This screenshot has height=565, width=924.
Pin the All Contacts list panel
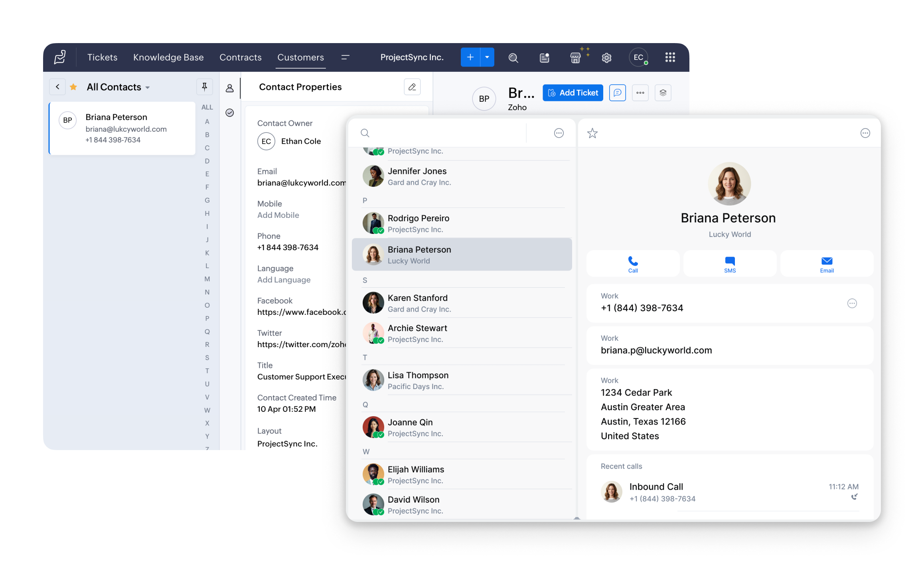205,87
